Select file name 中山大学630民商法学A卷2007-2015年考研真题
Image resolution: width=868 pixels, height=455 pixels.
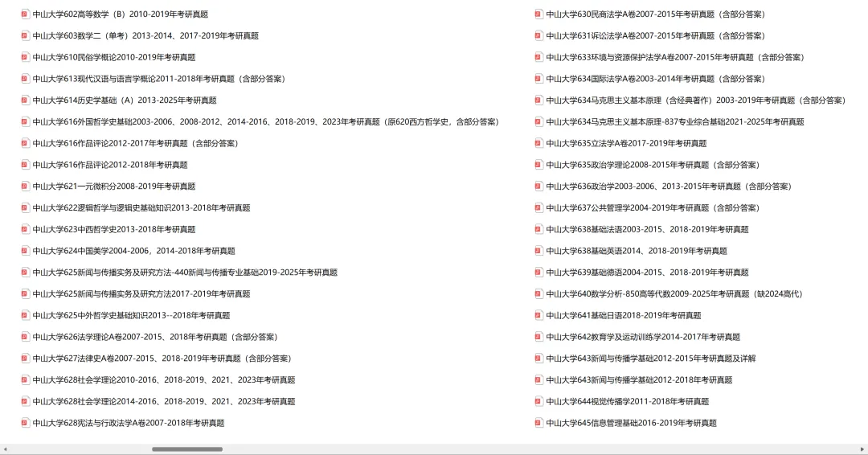(x=656, y=14)
